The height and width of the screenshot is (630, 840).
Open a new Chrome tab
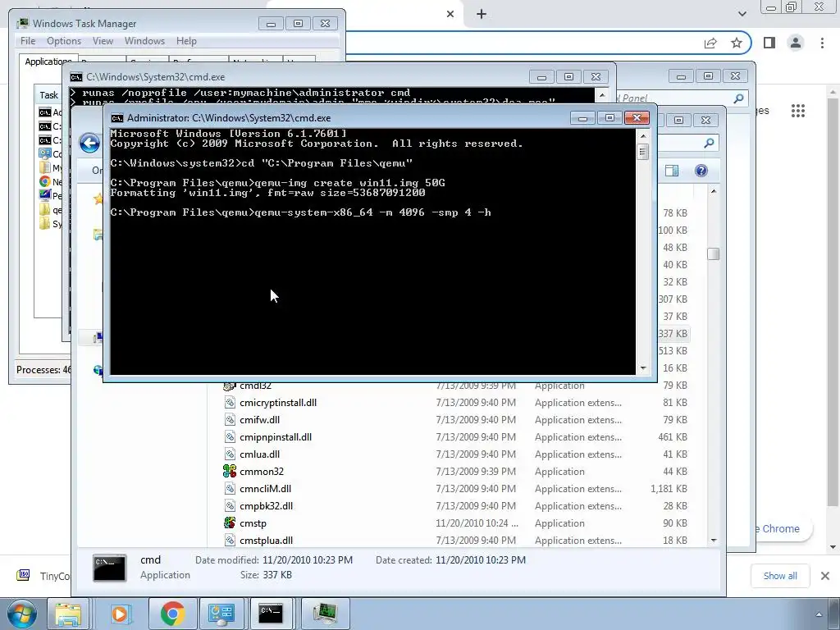click(481, 14)
